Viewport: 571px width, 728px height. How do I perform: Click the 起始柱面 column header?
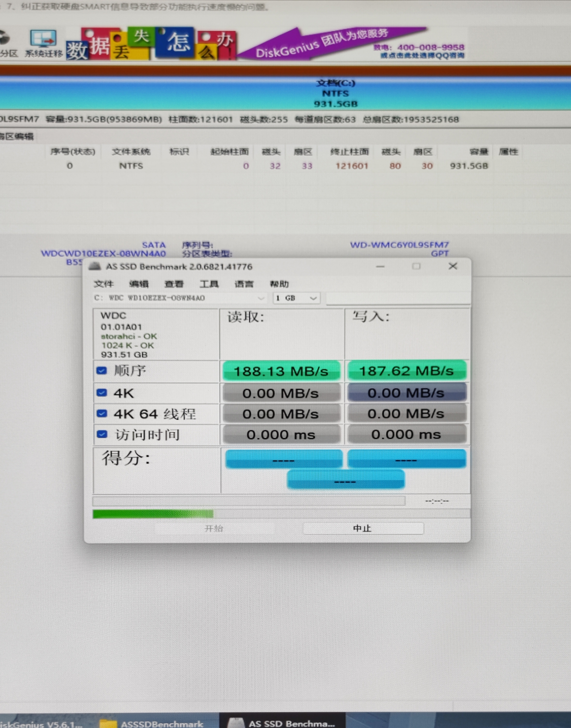click(230, 152)
